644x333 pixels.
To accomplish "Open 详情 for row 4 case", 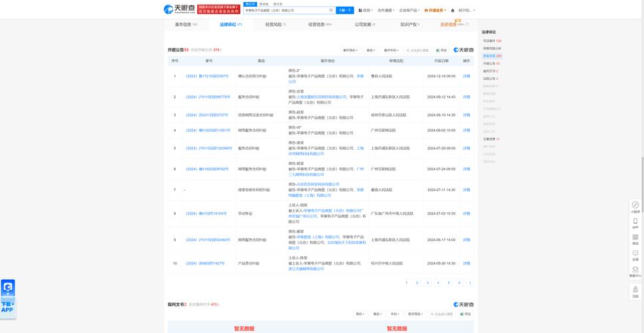I will point(466,131).
